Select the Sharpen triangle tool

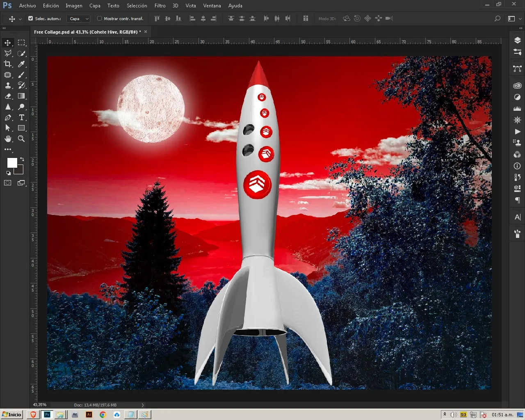(x=8, y=107)
